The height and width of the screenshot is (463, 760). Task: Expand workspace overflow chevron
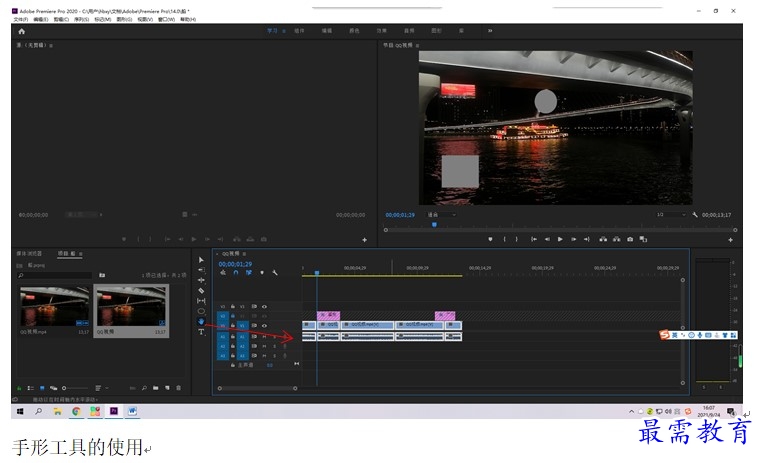(x=490, y=31)
